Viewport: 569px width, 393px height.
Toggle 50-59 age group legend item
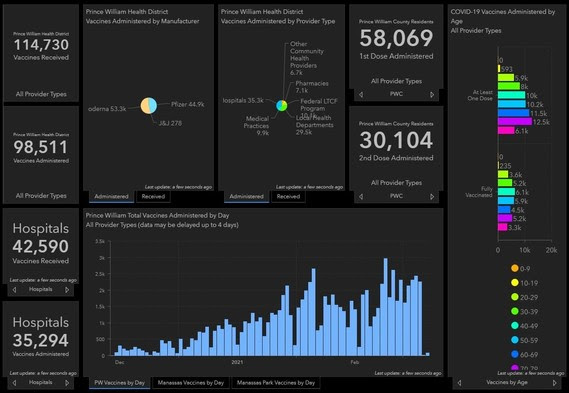click(x=524, y=340)
